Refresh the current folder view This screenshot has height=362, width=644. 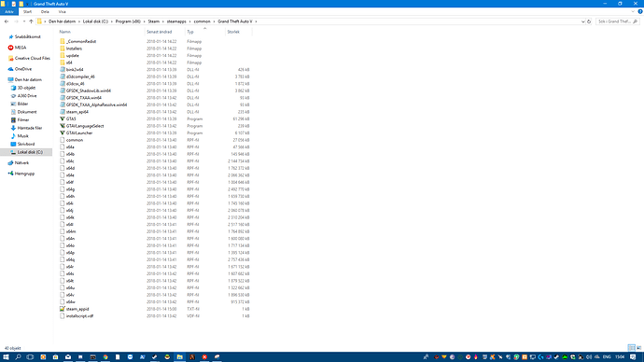(589, 21)
